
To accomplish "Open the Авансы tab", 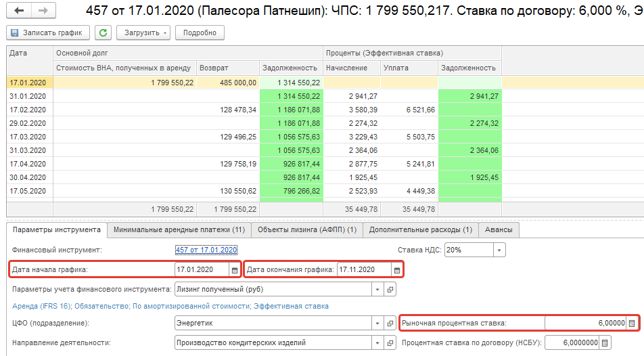I will pos(499,230).
